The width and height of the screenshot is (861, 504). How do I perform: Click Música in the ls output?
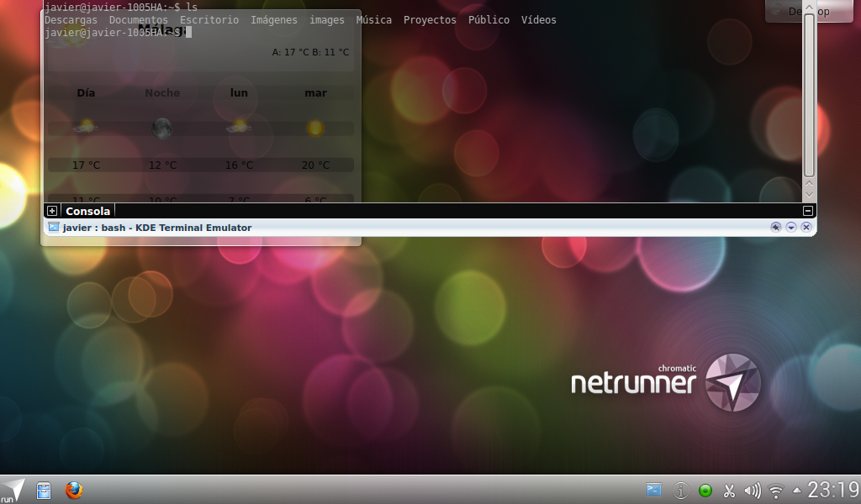coord(373,20)
